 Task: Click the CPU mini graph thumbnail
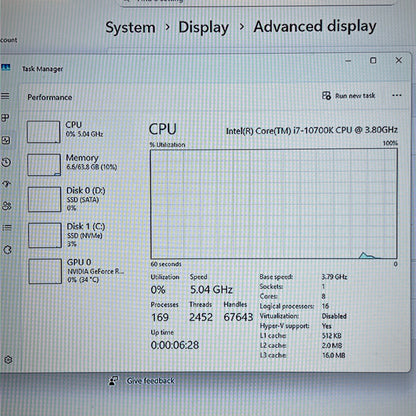pos(43,132)
